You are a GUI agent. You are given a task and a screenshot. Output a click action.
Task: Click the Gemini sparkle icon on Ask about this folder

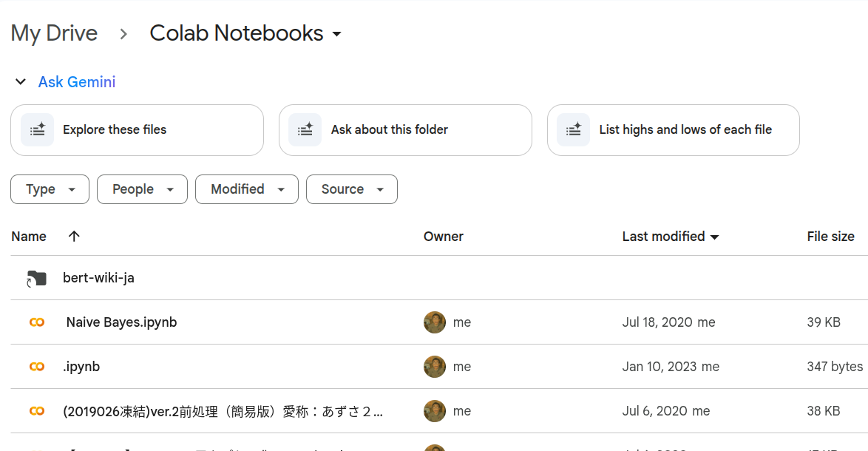click(x=305, y=129)
